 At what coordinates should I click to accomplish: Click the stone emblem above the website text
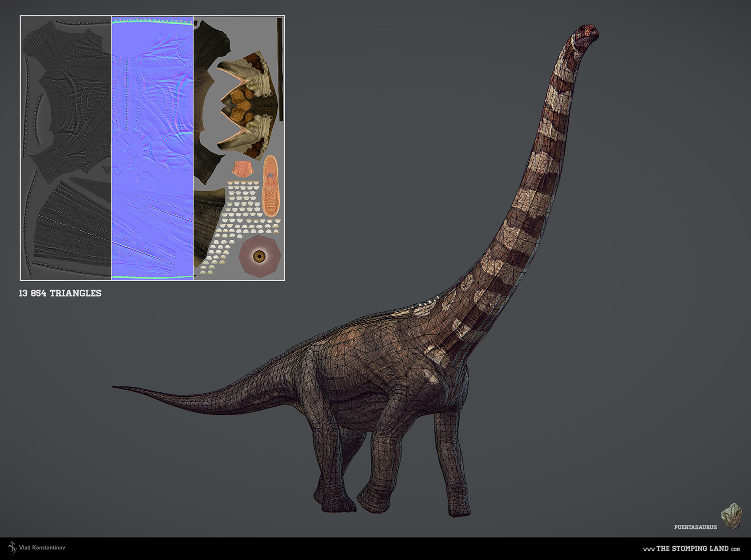click(731, 516)
